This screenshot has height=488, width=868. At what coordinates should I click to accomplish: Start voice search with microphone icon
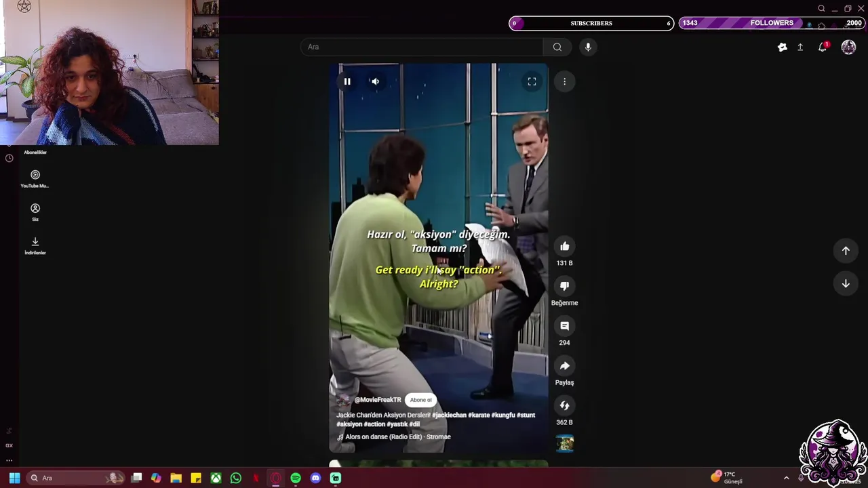(588, 47)
